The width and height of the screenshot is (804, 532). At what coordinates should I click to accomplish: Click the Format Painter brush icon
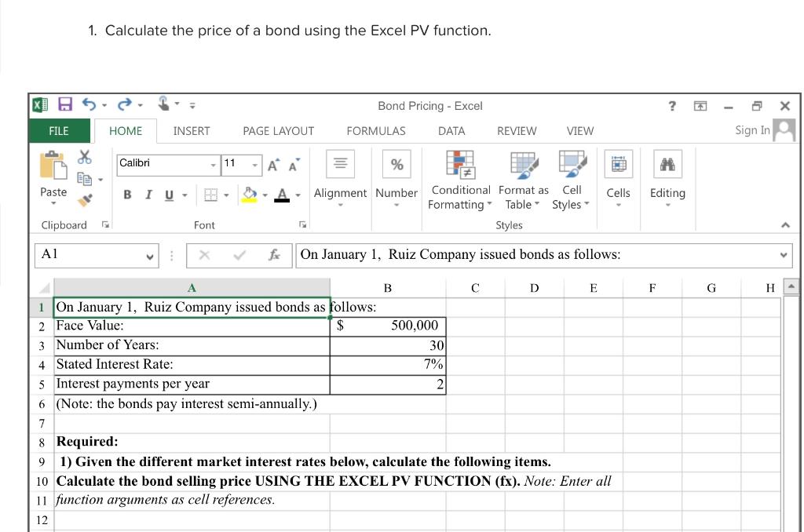tap(85, 200)
